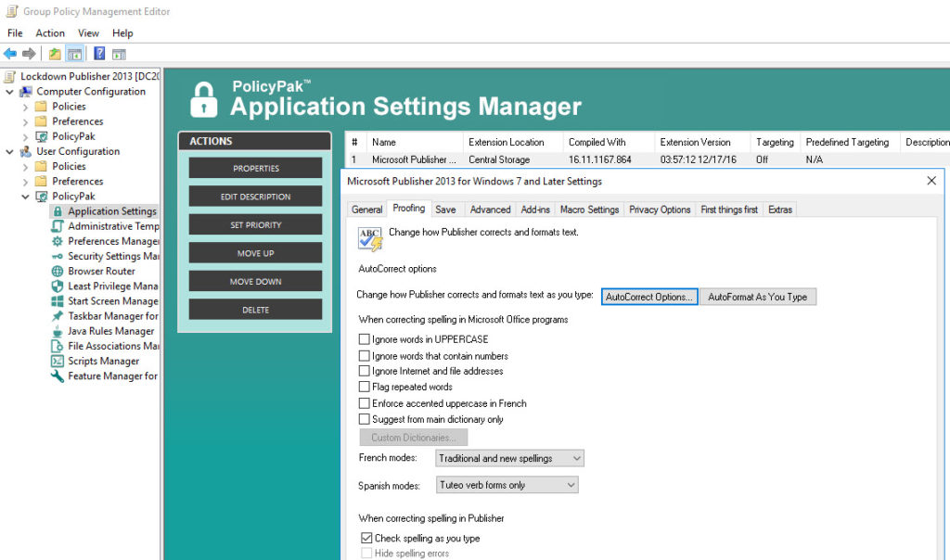This screenshot has height=560, width=950.
Task: Expand Preferences under Computer Configuration
Action: 25,121
